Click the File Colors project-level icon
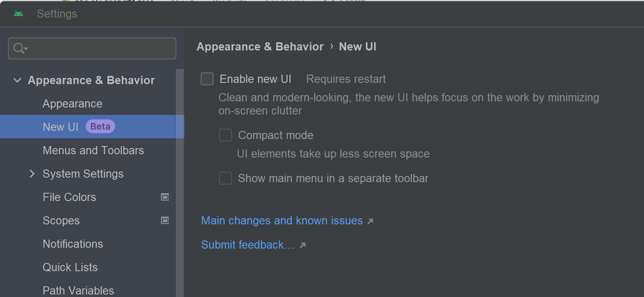The height and width of the screenshot is (297, 644). (165, 197)
